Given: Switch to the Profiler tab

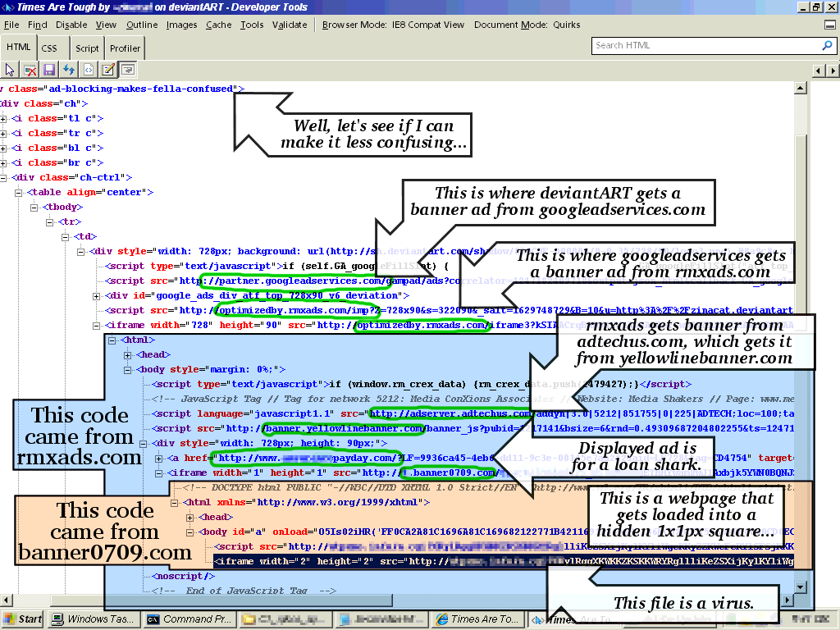Looking at the screenshot, I should click(x=125, y=48).
